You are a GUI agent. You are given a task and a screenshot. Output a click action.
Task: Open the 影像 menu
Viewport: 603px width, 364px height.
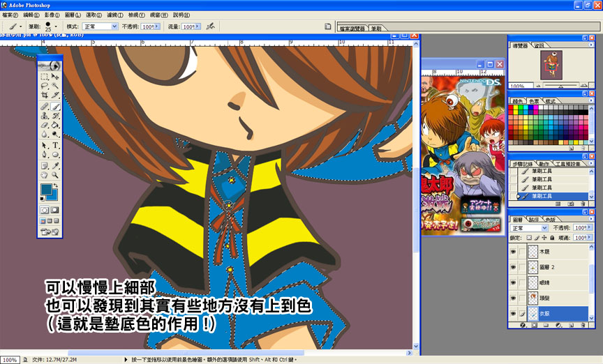(52, 15)
